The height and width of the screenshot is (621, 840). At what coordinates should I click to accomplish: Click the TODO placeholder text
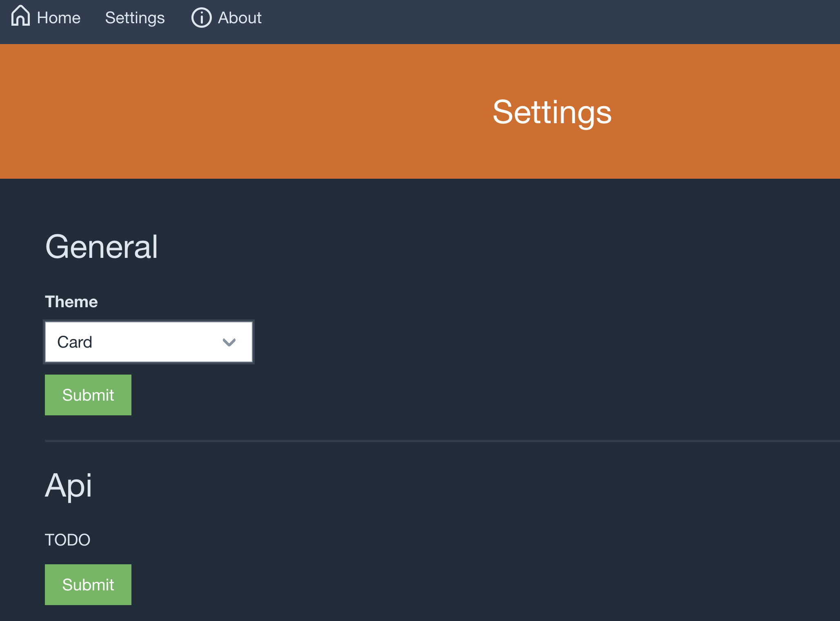(67, 540)
